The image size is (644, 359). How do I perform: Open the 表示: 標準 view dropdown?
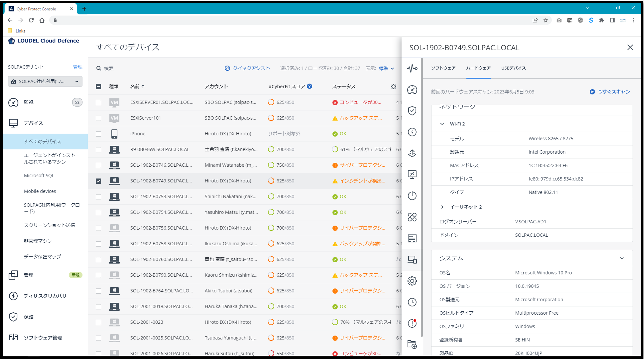click(x=386, y=68)
